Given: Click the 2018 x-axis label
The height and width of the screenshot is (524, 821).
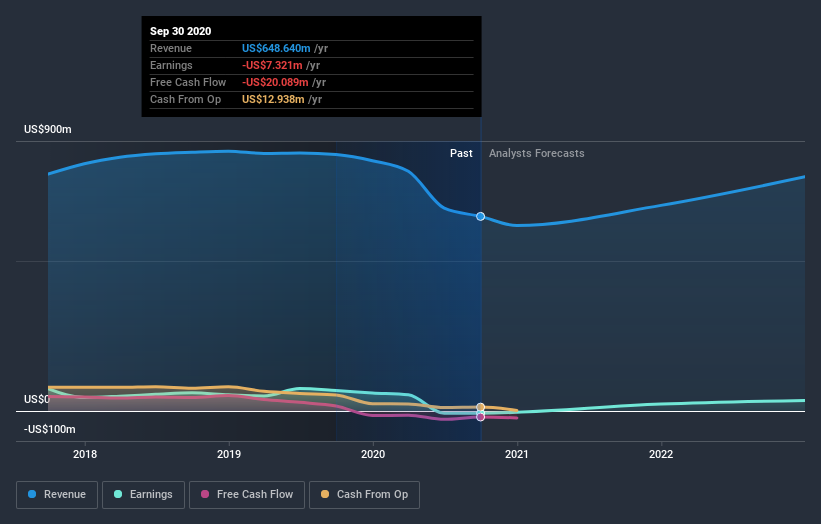Looking at the screenshot, I should (x=85, y=454).
